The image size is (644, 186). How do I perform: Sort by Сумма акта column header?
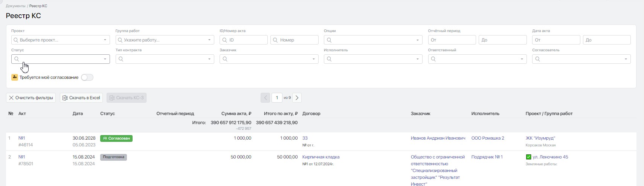tap(236, 114)
